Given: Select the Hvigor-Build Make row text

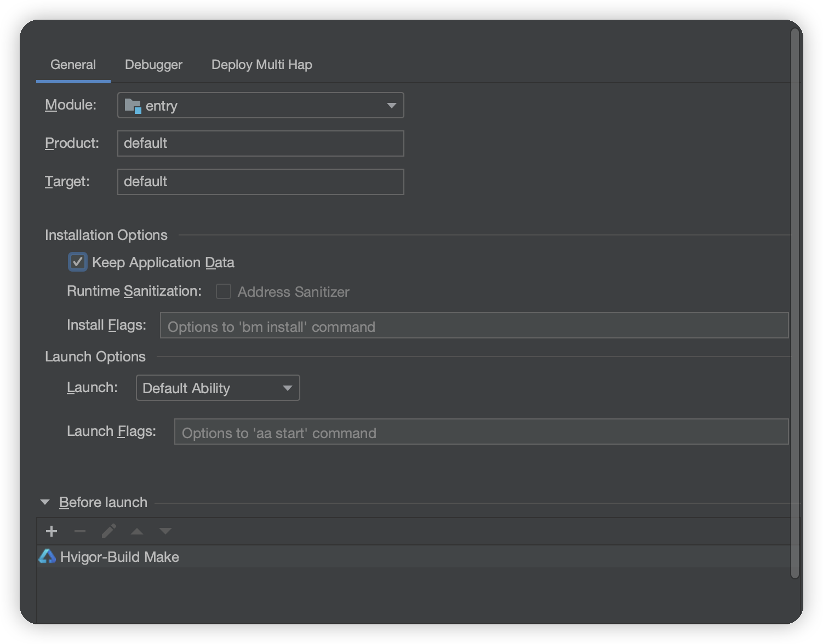Looking at the screenshot, I should coord(119,557).
